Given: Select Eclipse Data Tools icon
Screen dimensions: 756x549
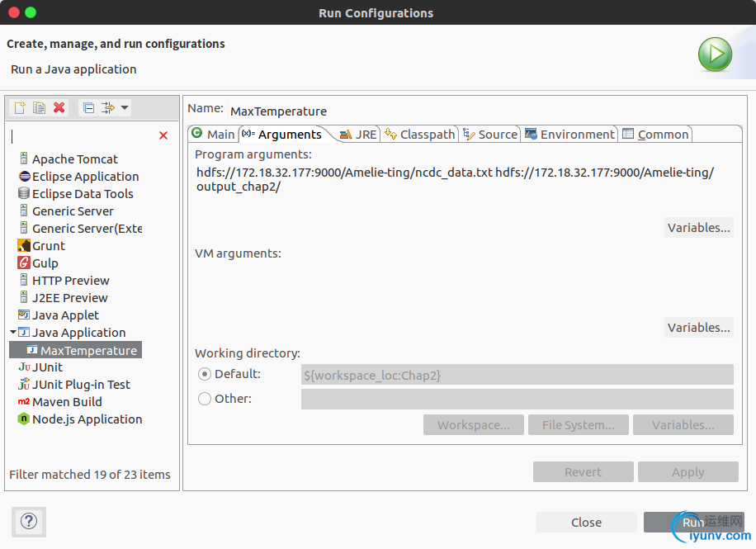Looking at the screenshot, I should (x=24, y=193).
